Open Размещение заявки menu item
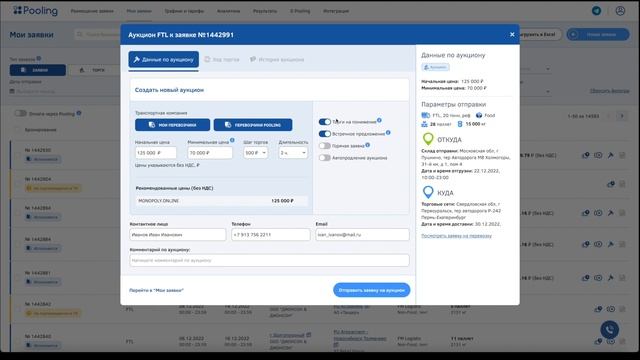Screen dimensions: 640x360 pyautogui.click(x=92, y=11)
